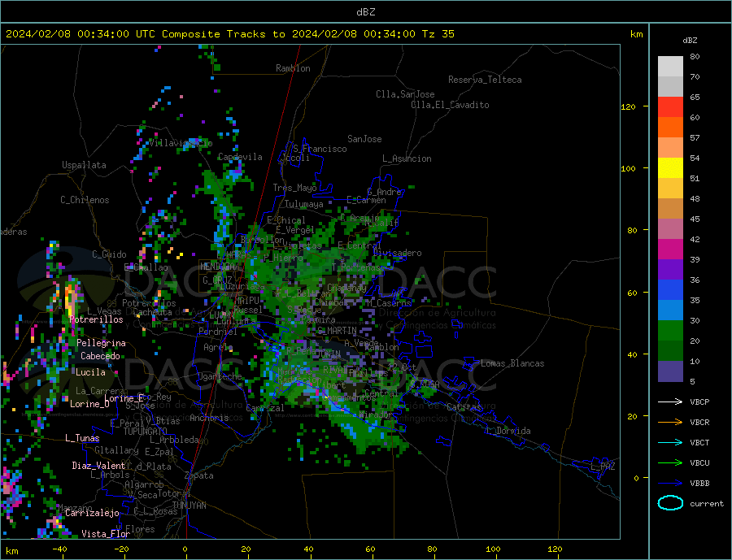This screenshot has height=560, width=732.
Task: Click the 'Lucila' map label
Action: (90, 372)
